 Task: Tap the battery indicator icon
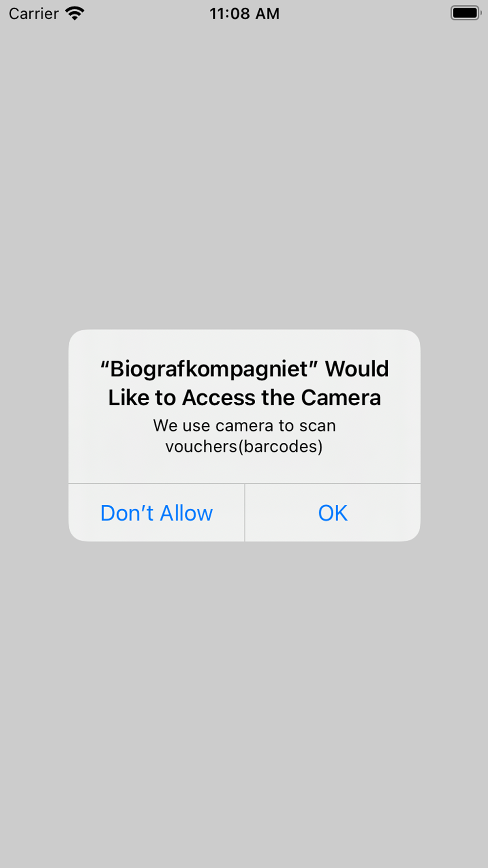coord(466,13)
